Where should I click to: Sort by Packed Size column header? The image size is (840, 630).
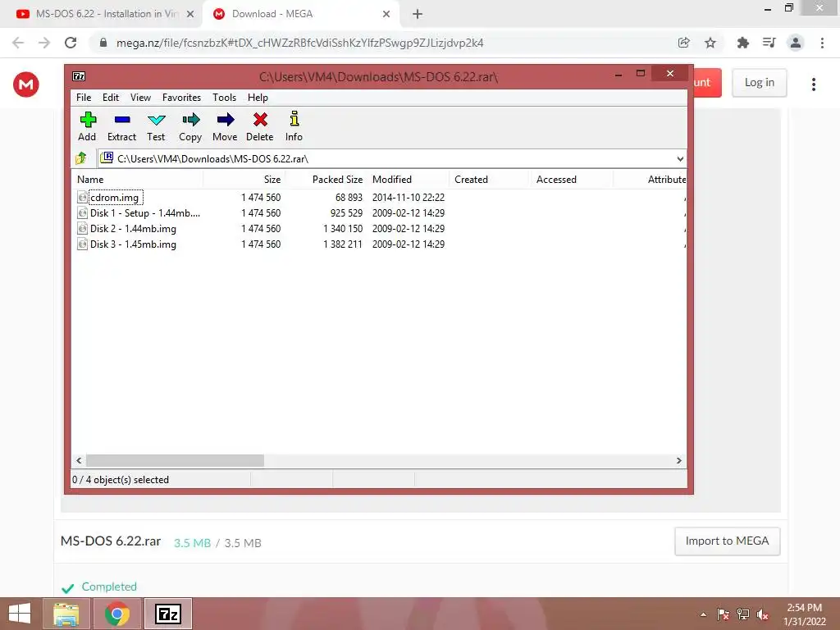click(x=326, y=180)
